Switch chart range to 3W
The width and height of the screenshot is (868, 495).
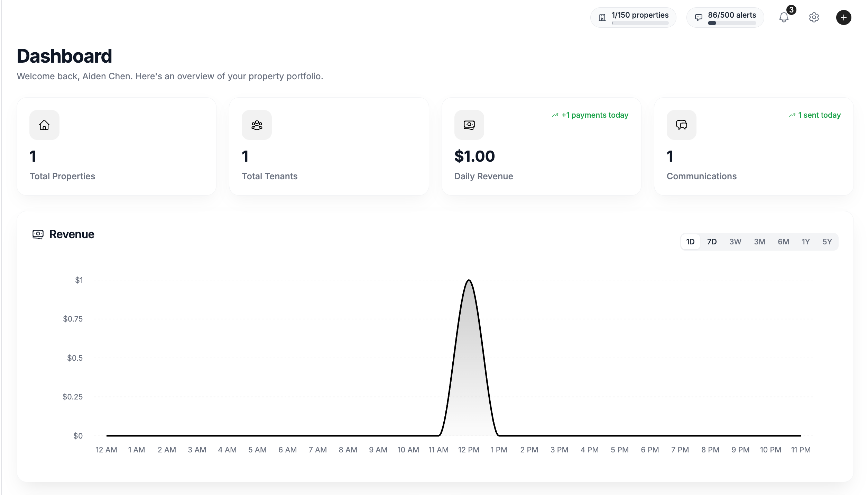(735, 242)
